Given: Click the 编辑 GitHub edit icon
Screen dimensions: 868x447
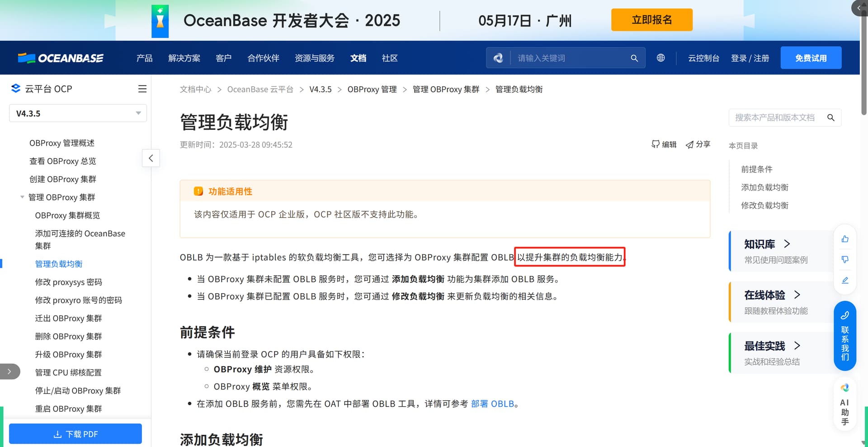Looking at the screenshot, I should [x=655, y=144].
